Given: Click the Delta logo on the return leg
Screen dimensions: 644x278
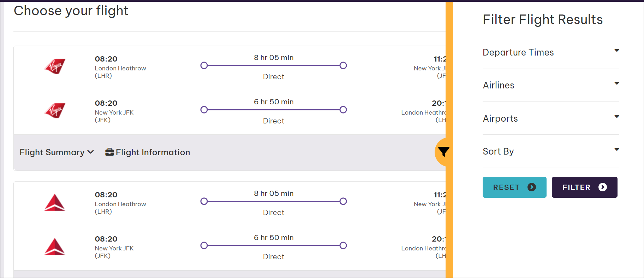Looking at the screenshot, I should click(55, 246).
